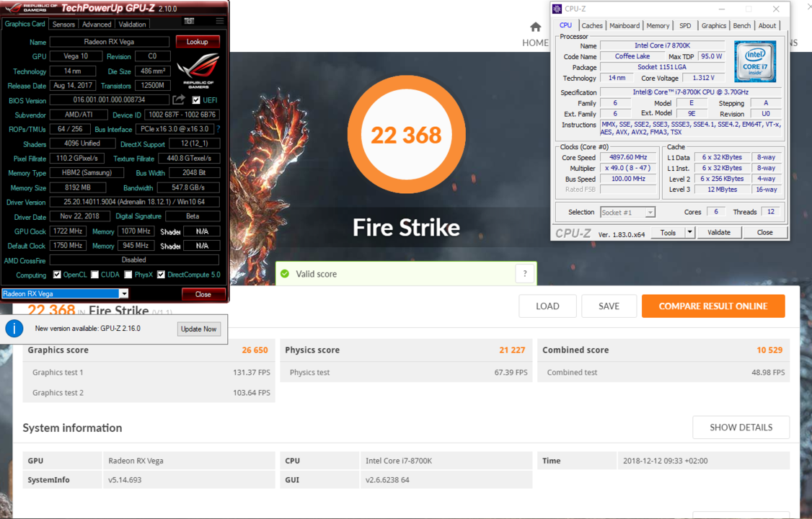Click the Graphics test 1 FPS result
The image size is (812, 519).
pyautogui.click(x=252, y=372)
